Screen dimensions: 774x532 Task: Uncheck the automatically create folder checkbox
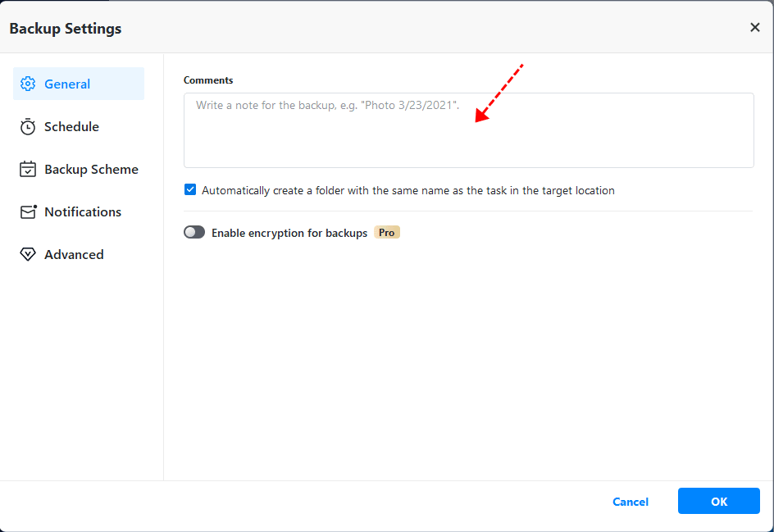(190, 190)
